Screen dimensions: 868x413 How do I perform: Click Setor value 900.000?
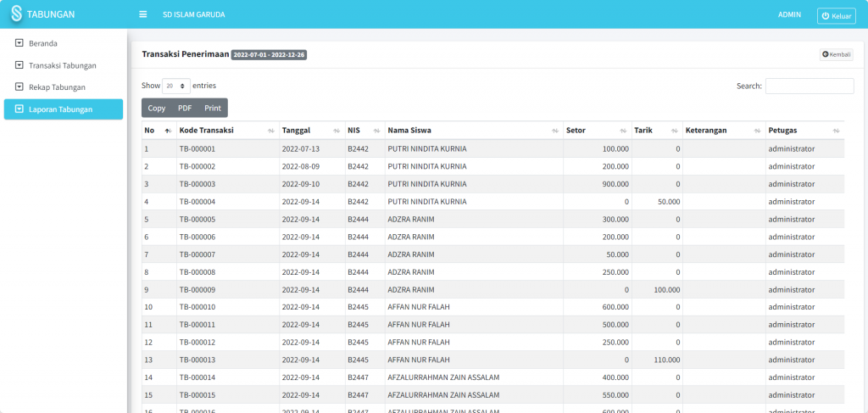click(615, 184)
